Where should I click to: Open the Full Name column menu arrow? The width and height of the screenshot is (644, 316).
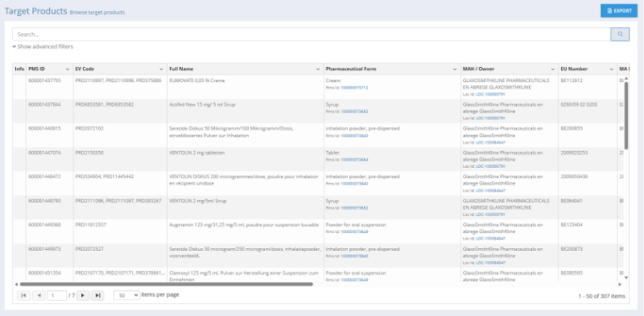point(318,69)
